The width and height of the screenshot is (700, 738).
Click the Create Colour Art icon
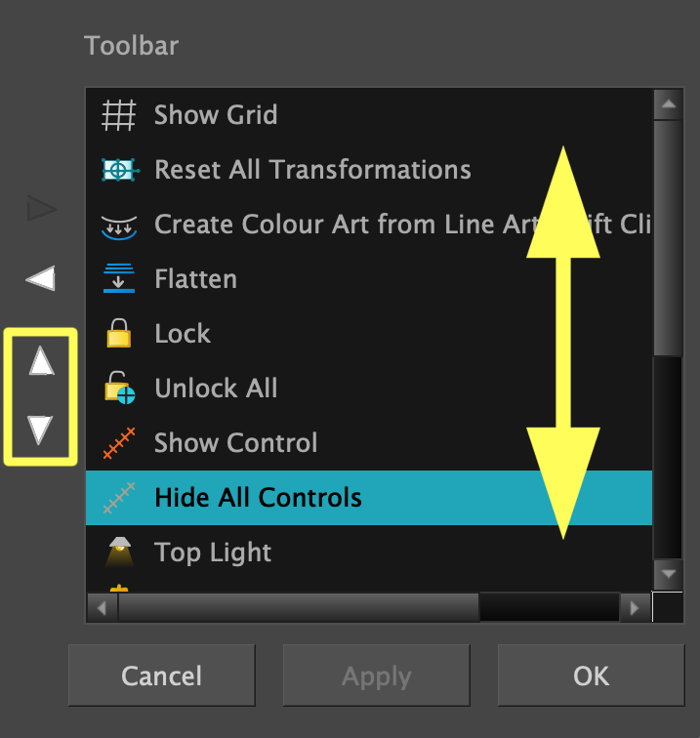pos(120,225)
